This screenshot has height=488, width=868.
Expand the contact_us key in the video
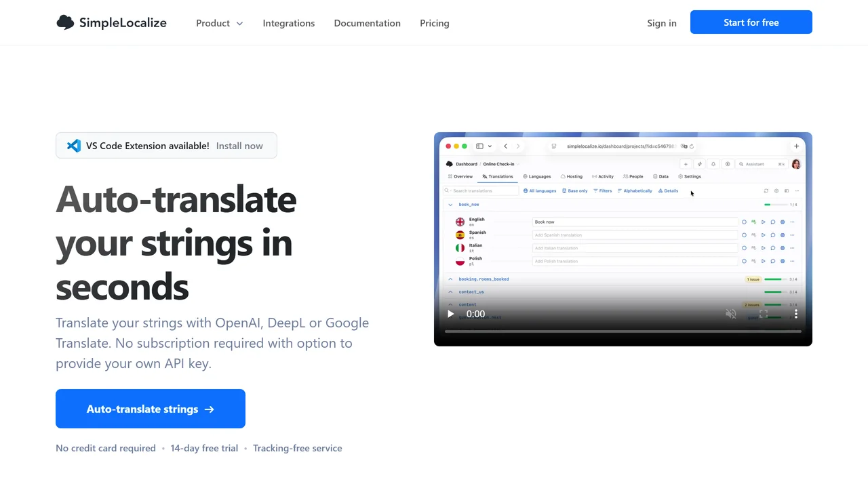click(450, 292)
